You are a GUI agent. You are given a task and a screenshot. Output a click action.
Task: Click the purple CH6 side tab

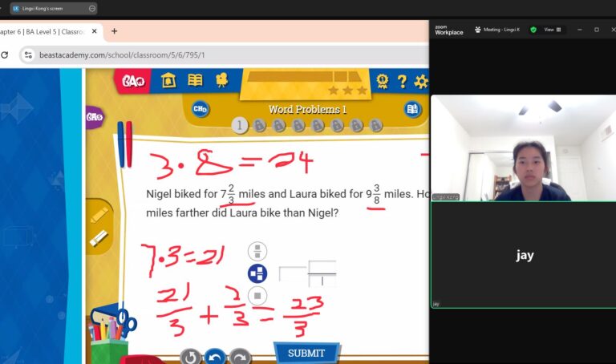click(x=95, y=116)
